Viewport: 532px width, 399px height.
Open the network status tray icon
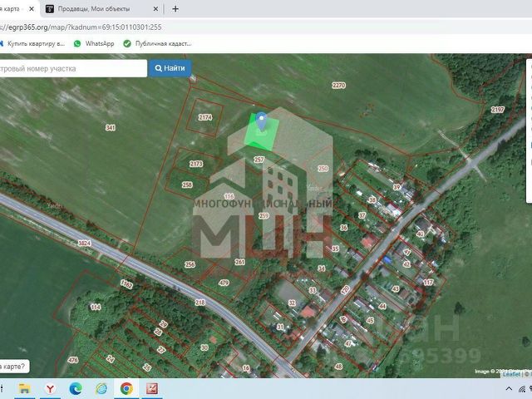522,389
